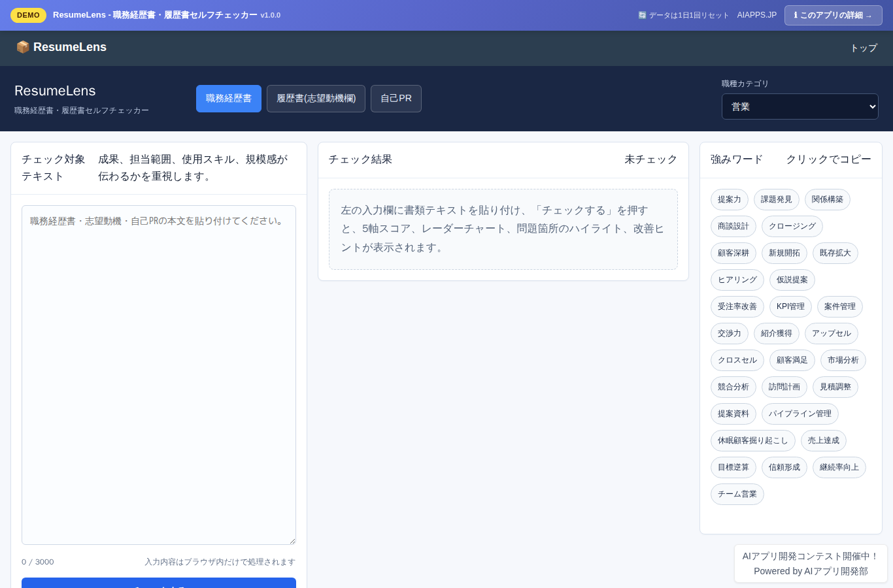Copy the 売上達成 strength word
Image resolution: width=893 pixels, height=588 pixels.
[x=824, y=441]
